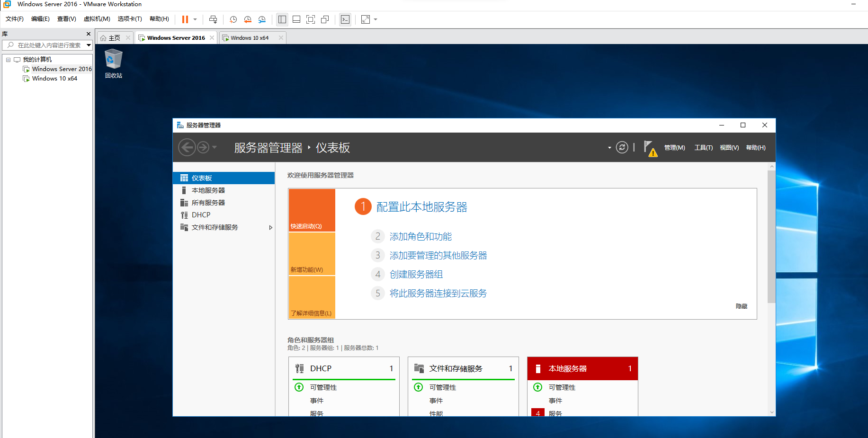Open the 虚拟机(M) menu
Viewport: 868px width, 438px height.
(97, 19)
